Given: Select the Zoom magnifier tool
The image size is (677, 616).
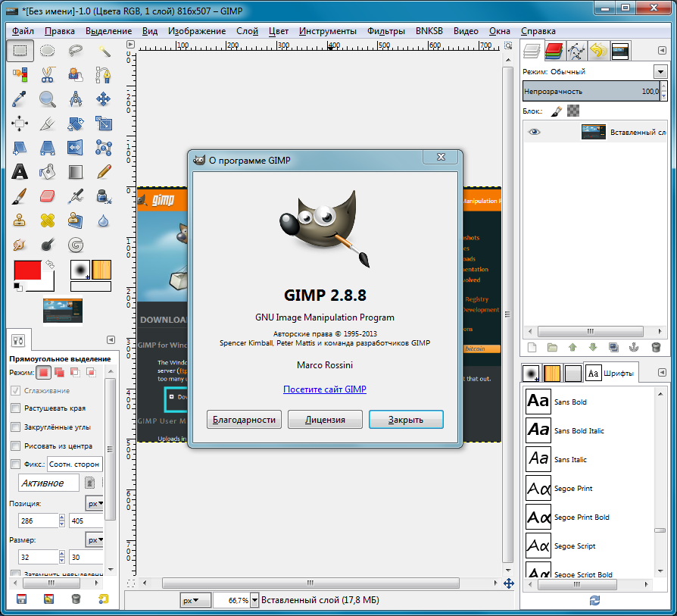Looking at the screenshot, I should [48, 99].
